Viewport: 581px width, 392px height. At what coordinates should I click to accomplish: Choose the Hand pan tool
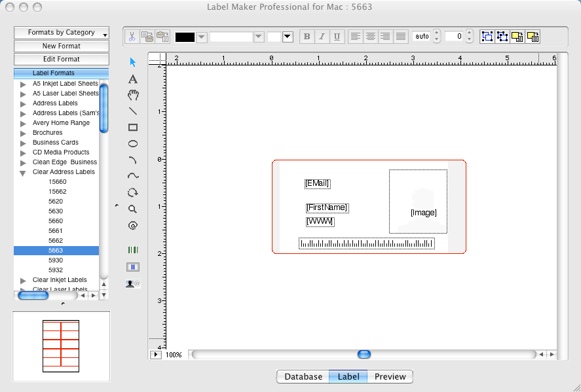tap(132, 95)
